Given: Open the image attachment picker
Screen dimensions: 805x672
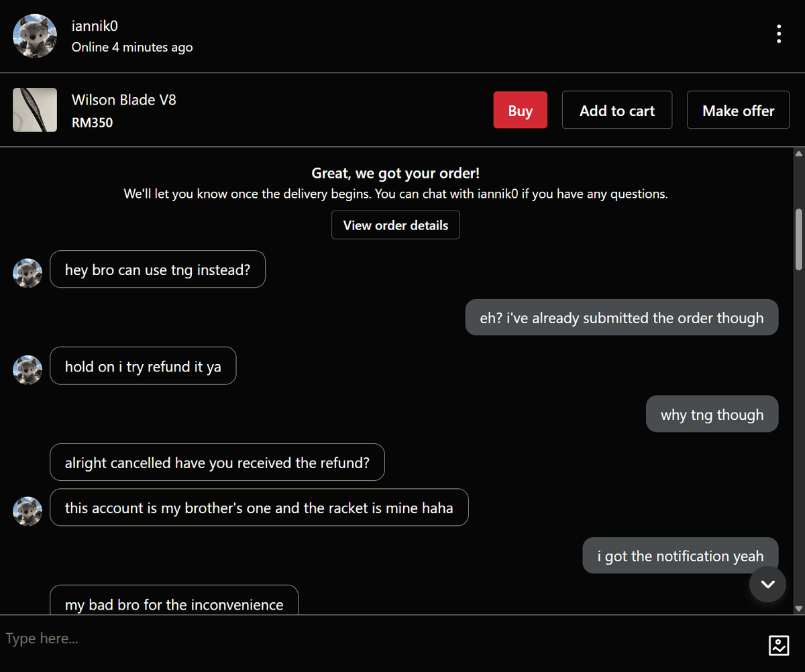Looking at the screenshot, I should click(x=779, y=646).
